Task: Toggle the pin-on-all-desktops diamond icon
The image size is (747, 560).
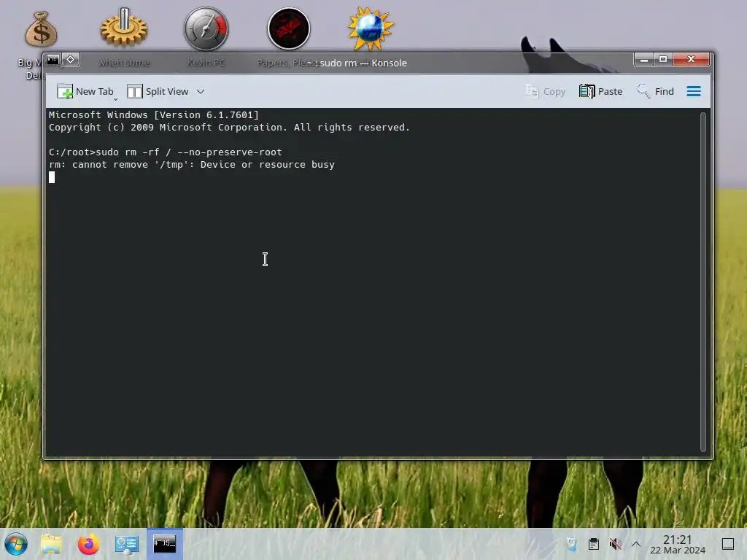Action: tap(71, 60)
